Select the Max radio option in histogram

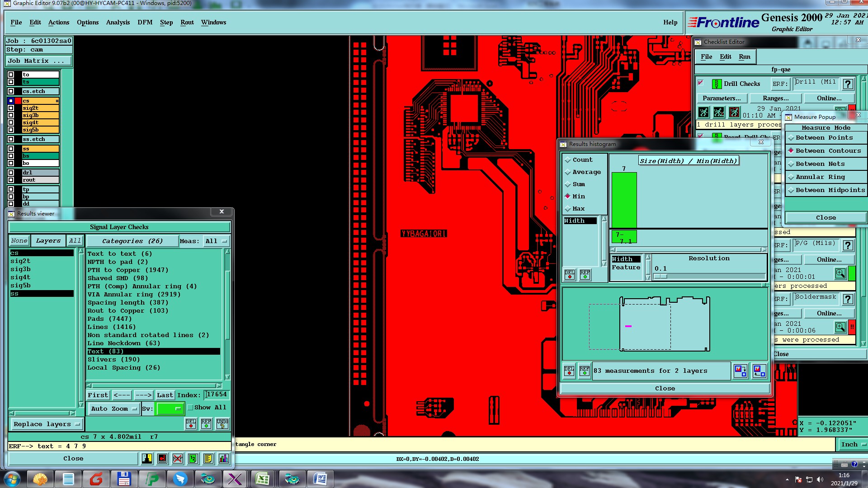(x=568, y=209)
